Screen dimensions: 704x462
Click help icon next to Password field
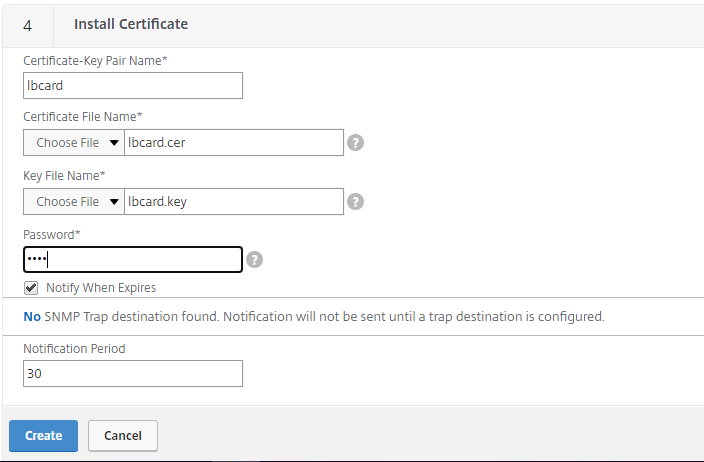[255, 260]
